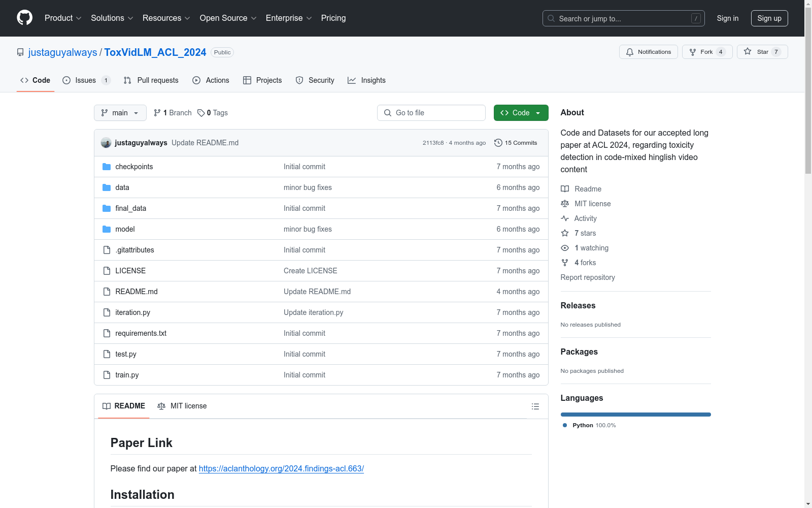Click the Update iteration.py commit message

314,312
